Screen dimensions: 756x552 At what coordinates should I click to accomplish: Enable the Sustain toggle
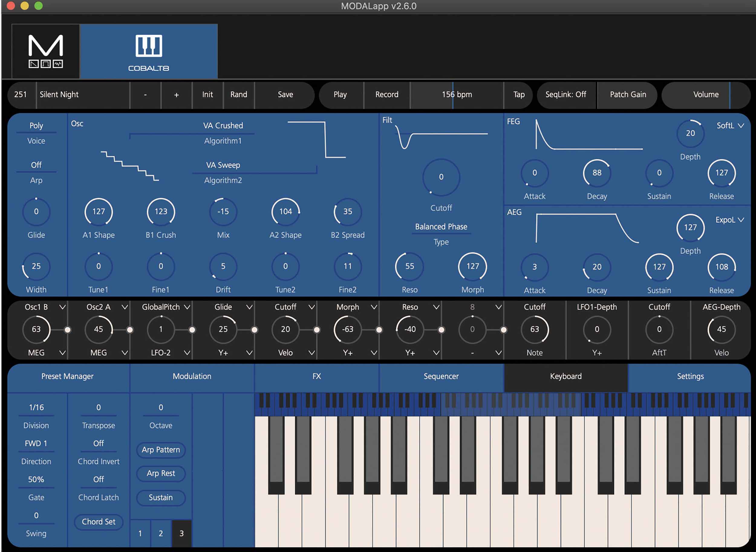tap(160, 498)
